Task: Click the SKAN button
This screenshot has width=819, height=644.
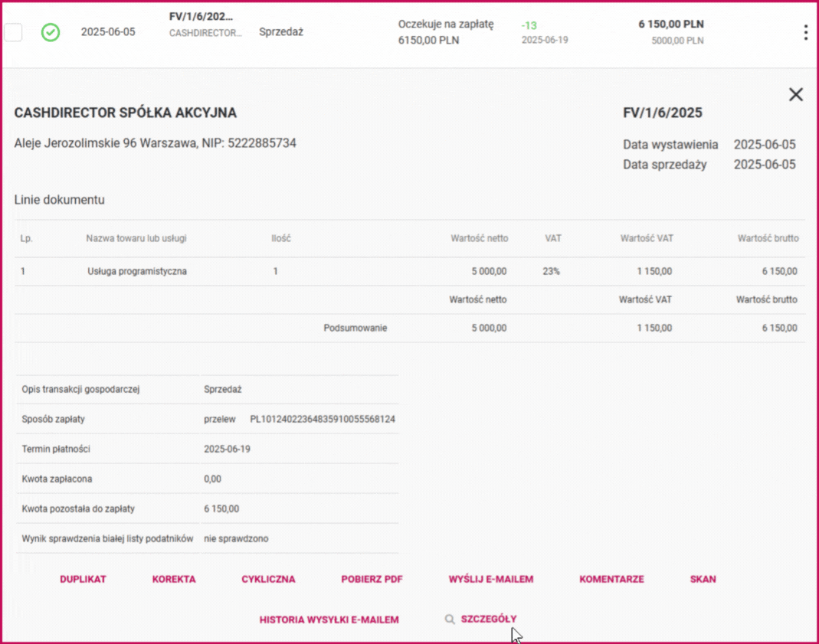Action: [703, 579]
